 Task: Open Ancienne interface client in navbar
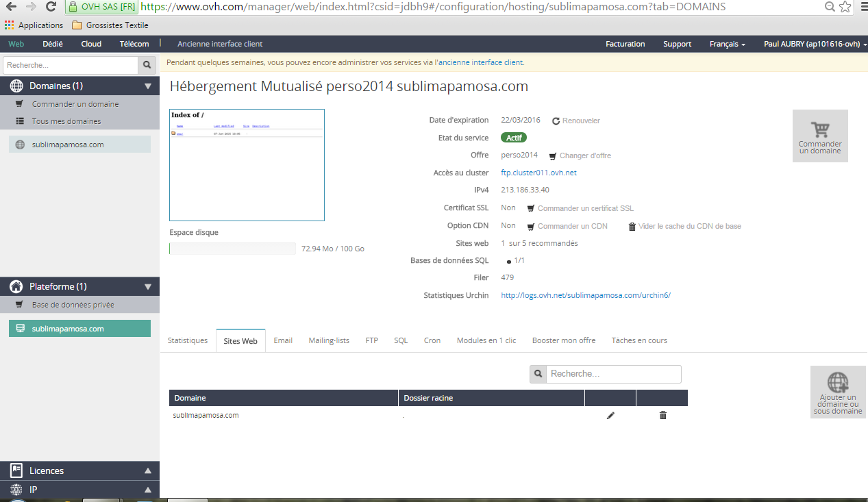point(220,44)
